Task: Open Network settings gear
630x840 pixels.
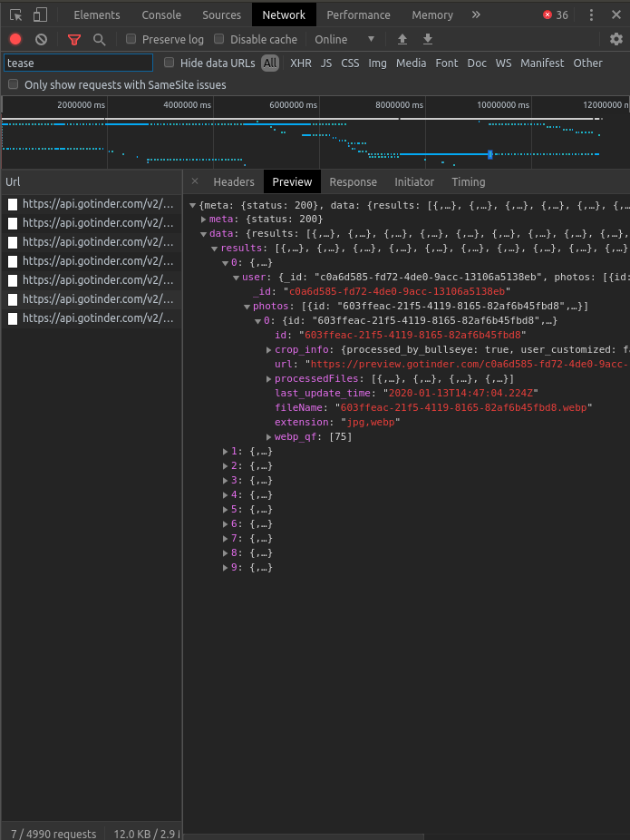Action: coord(616,39)
